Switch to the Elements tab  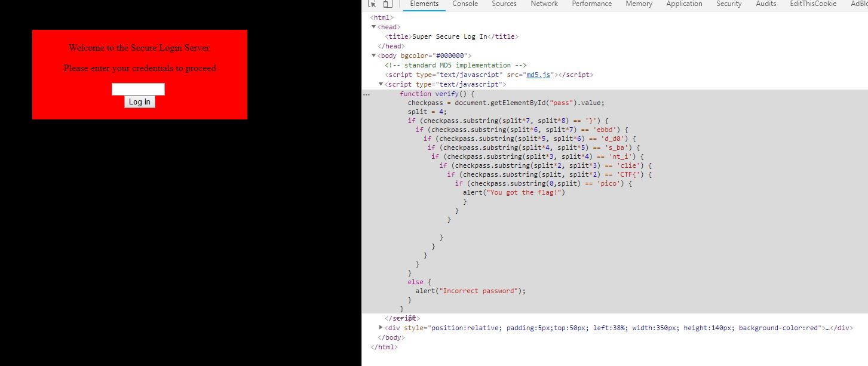click(424, 4)
